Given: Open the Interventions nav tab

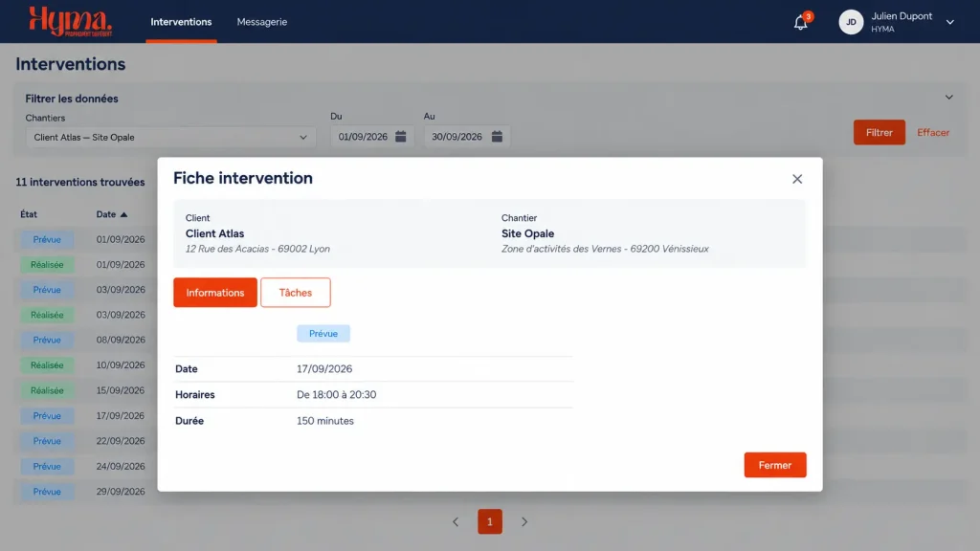Looking at the screenshot, I should click(181, 22).
